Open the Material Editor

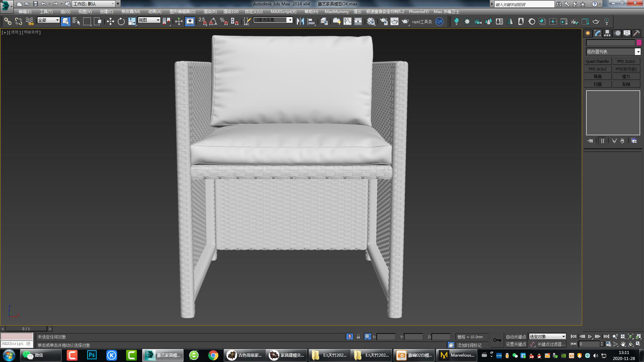(x=371, y=21)
